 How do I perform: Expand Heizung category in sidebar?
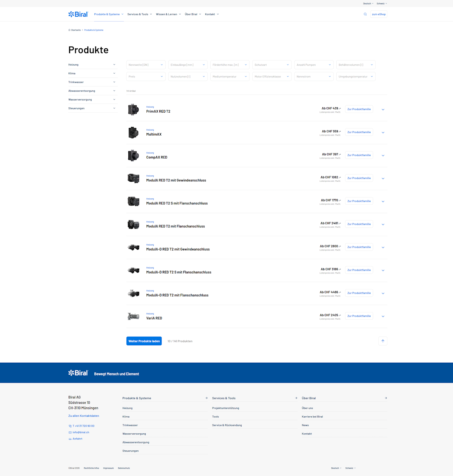pos(92,65)
